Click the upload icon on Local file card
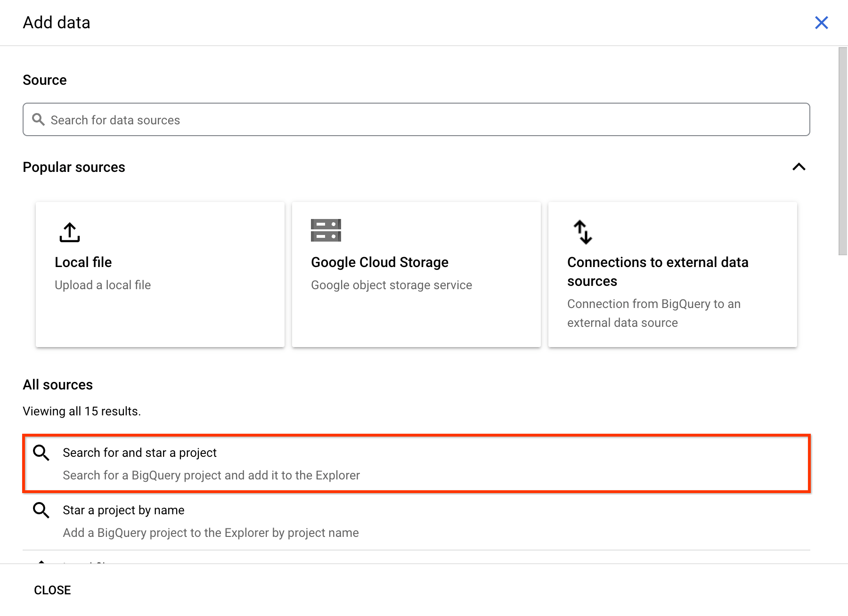Image resolution: width=848 pixels, height=616 pixels. 70,232
